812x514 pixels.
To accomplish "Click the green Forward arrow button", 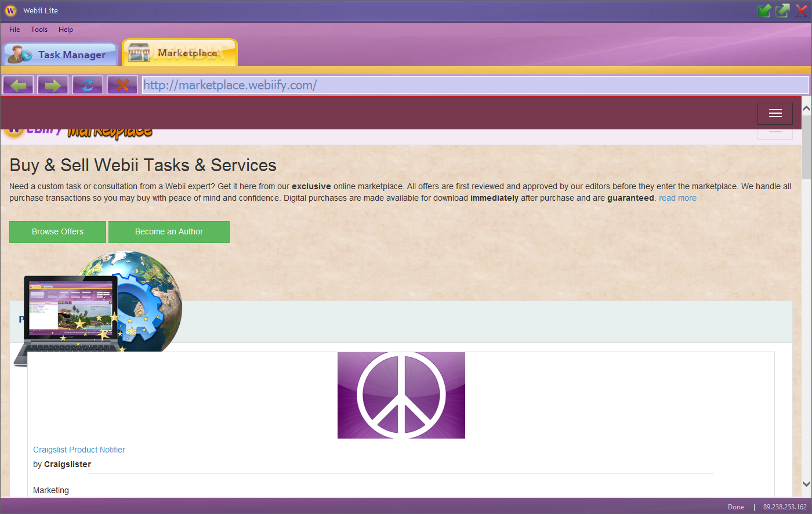I will tap(53, 85).
